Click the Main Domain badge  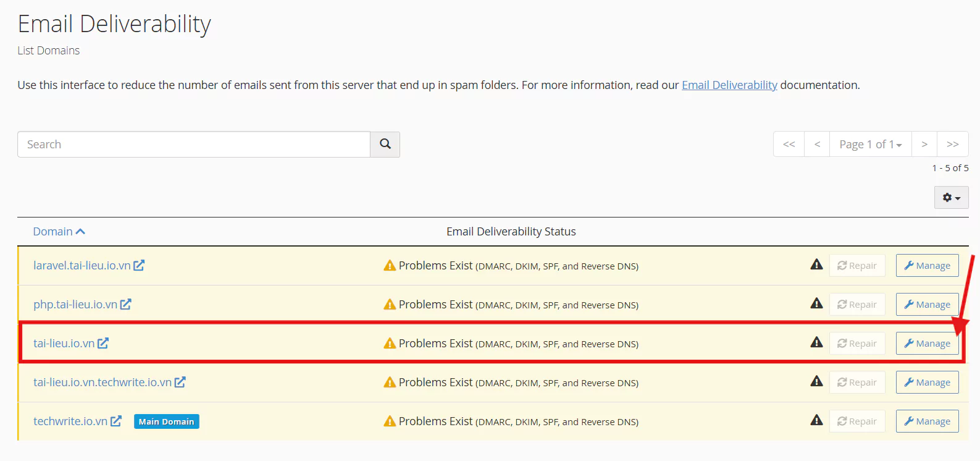pos(166,421)
